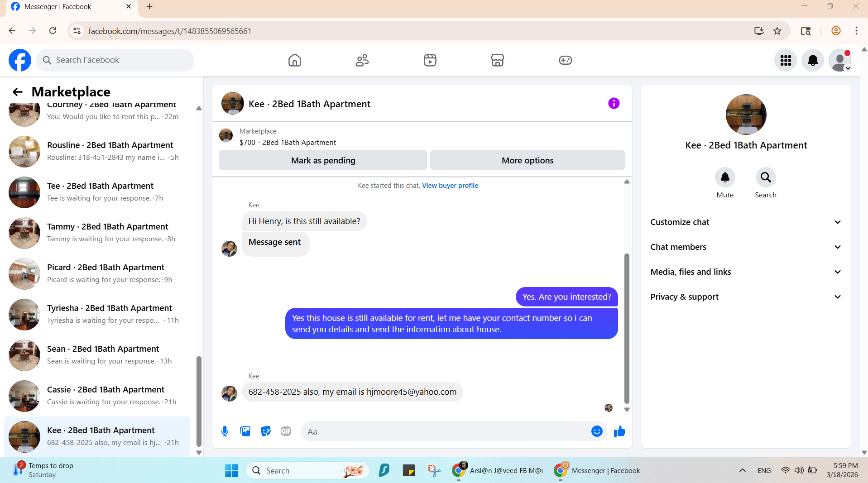The image size is (868, 483).
Task: Open Sean 2Bed 1Bath Apartment chat
Action: (x=97, y=355)
